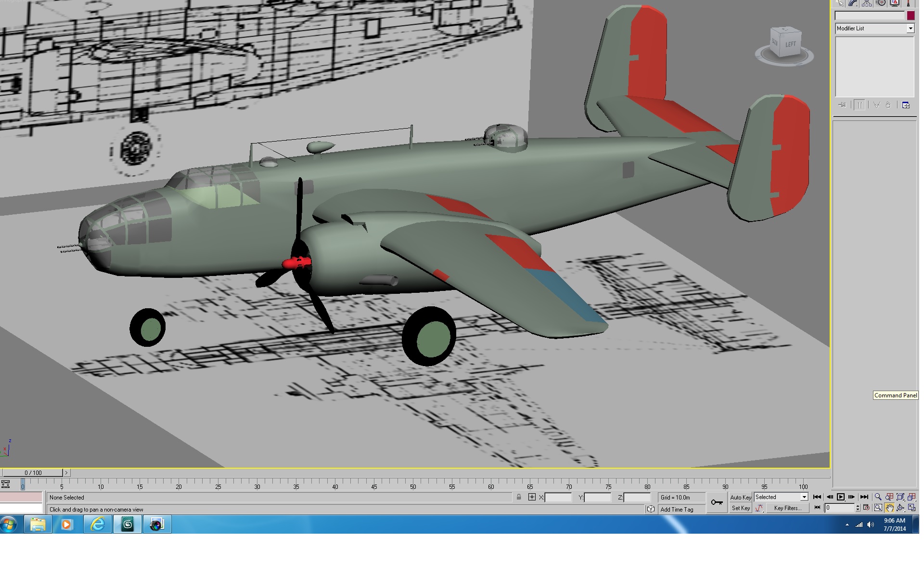
Task: Toggle Auto Key animation mode
Action: point(741,497)
